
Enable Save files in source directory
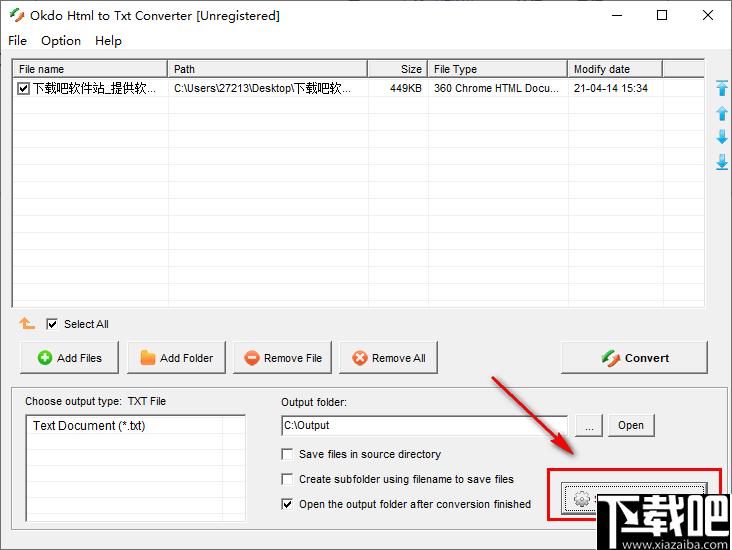[x=288, y=454]
